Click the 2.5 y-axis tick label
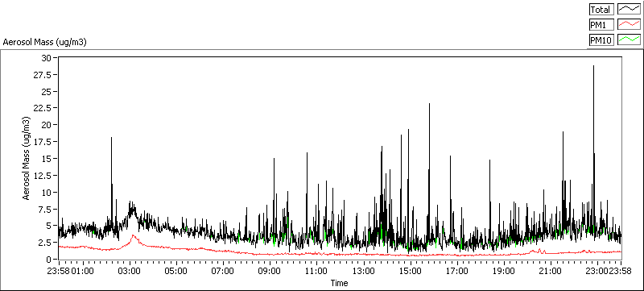The image size is (644, 291). (x=45, y=243)
